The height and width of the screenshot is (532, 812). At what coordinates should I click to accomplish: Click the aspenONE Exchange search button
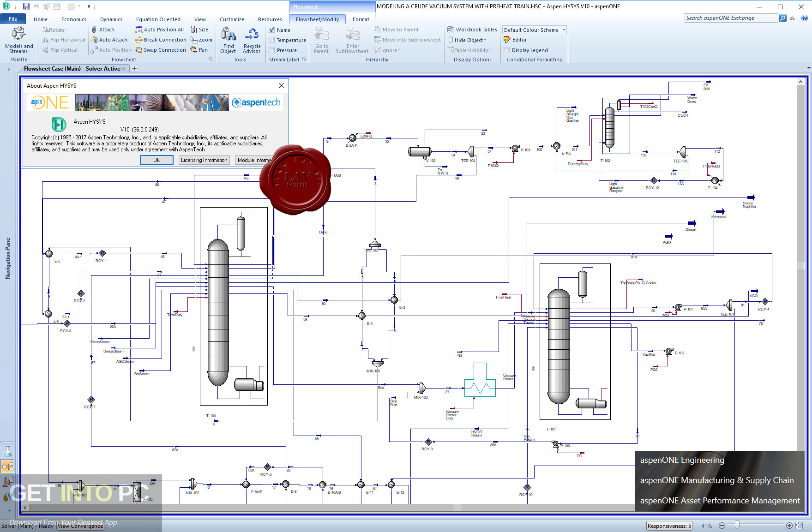coord(782,18)
